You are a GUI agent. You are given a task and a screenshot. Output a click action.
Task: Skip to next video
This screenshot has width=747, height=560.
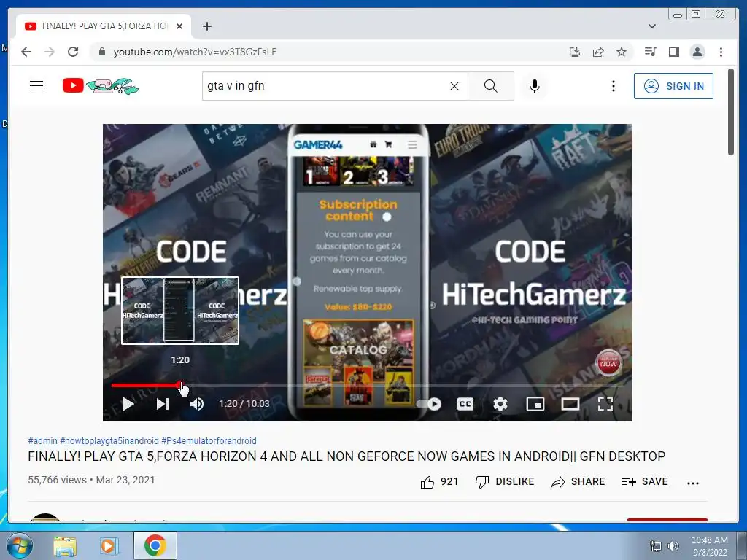coord(163,404)
